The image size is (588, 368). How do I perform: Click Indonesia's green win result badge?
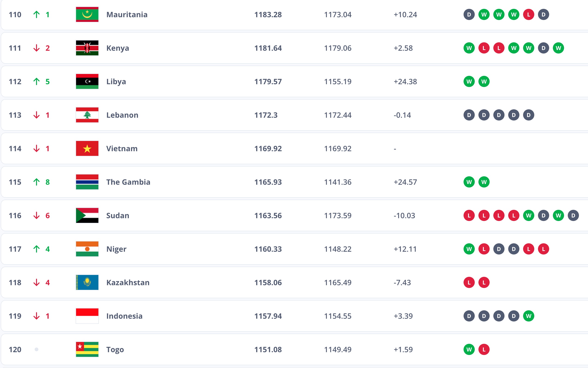(528, 316)
